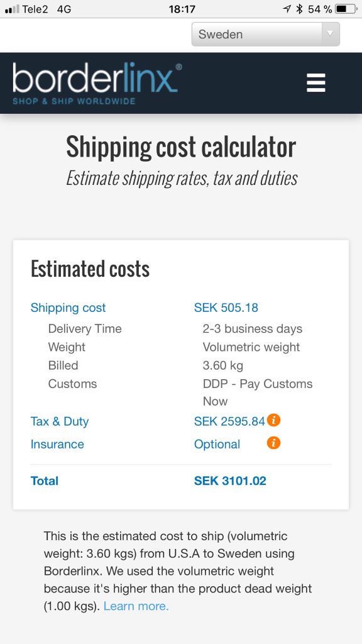Click the Insurance info icon
The width and height of the screenshot is (362, 644).
coord(274,443)
